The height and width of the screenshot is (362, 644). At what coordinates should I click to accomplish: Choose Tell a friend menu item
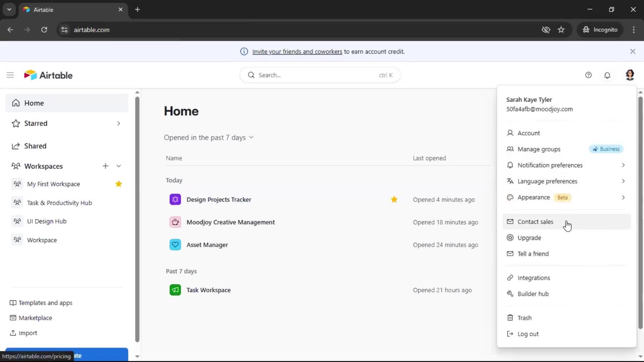point(567,254)
